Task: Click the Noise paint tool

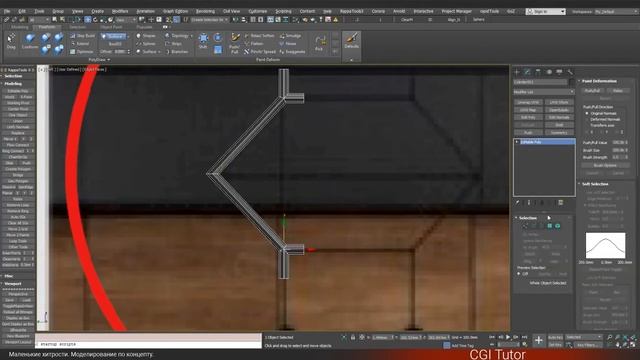Action: pos(288,44)
